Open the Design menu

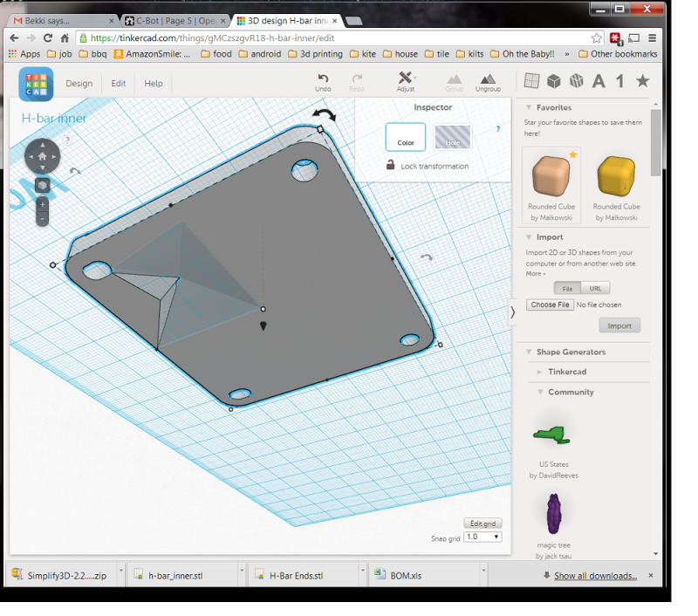(79, 84)
